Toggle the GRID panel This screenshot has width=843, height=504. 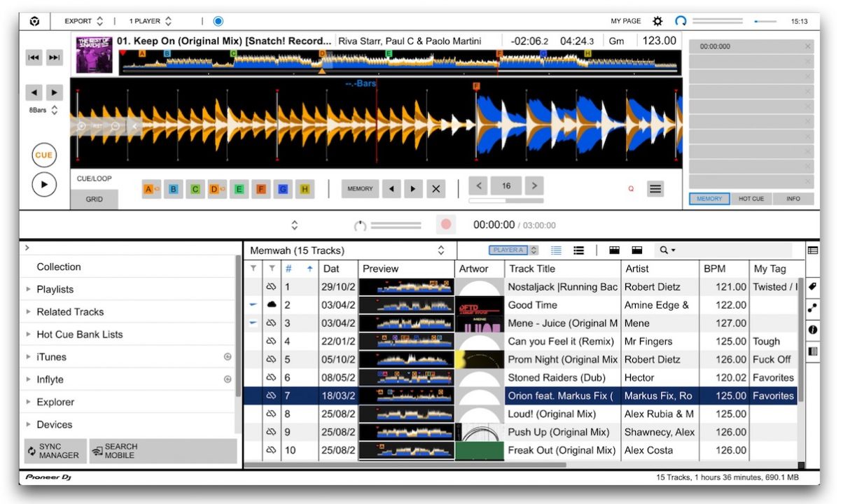click(x=95, y=199)
